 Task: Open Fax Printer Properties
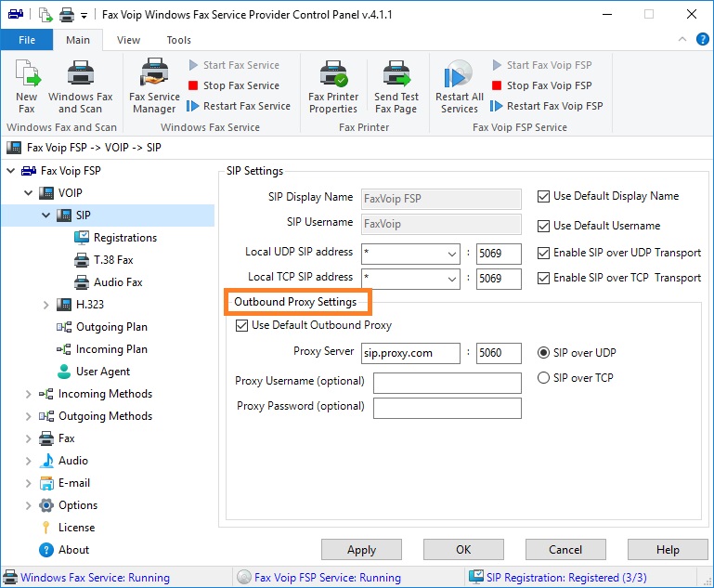pyautogui.click(x=333, y=86)
